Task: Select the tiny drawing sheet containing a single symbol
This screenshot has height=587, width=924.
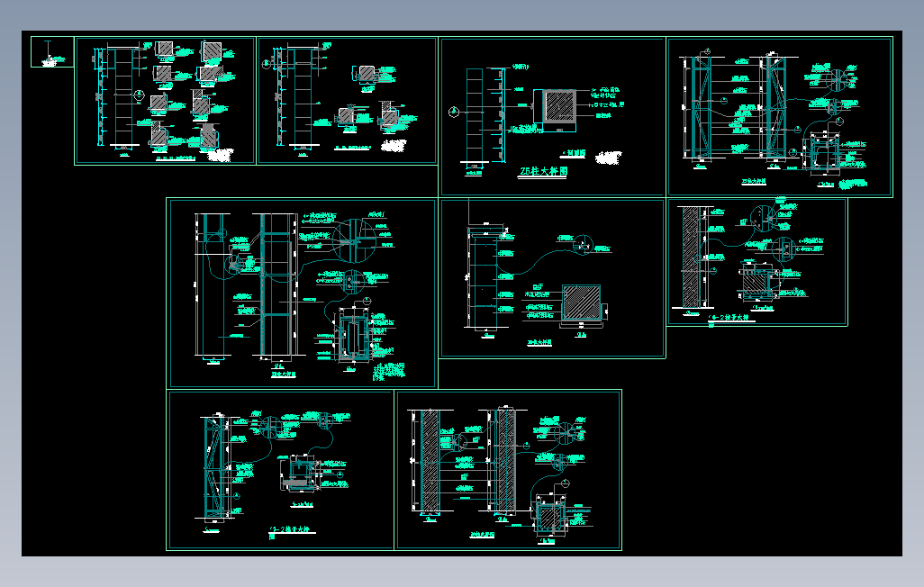Action: 52,52
